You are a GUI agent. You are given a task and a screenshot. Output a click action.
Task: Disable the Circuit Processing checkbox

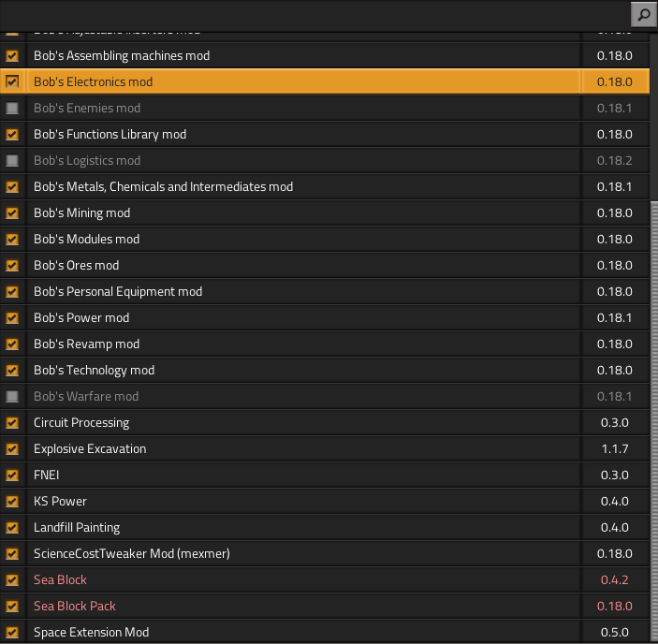coord(12,423)
